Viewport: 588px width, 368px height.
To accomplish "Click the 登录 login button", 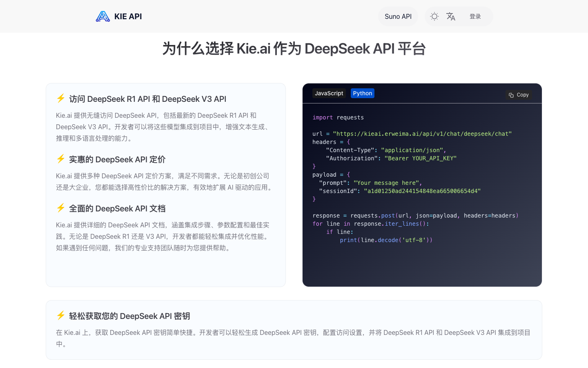I will point(475,16).
